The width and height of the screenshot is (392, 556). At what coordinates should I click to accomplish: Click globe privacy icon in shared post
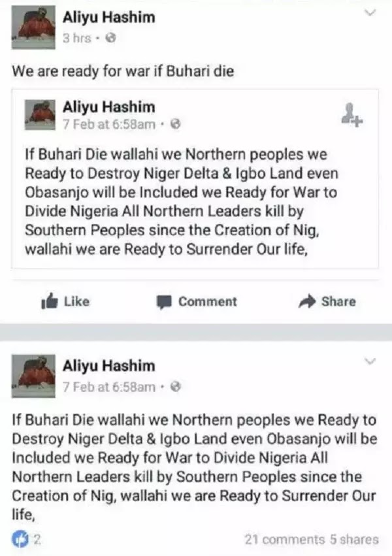tap(176, 124)
